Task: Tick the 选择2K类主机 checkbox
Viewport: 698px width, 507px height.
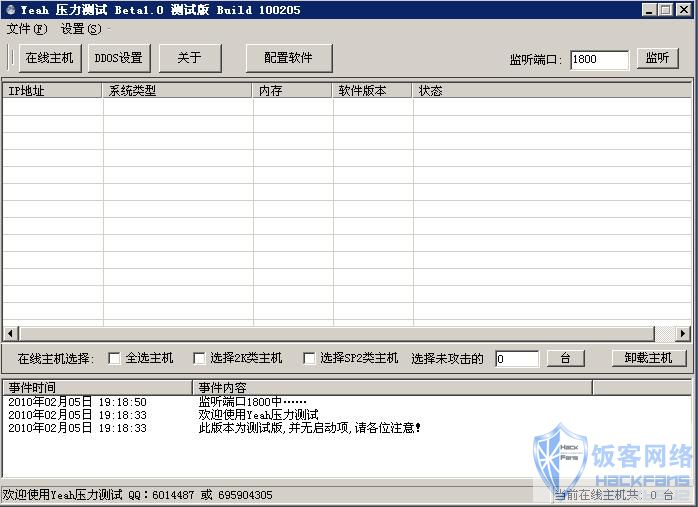Action: pyautogui.click(x=199, y=358)
